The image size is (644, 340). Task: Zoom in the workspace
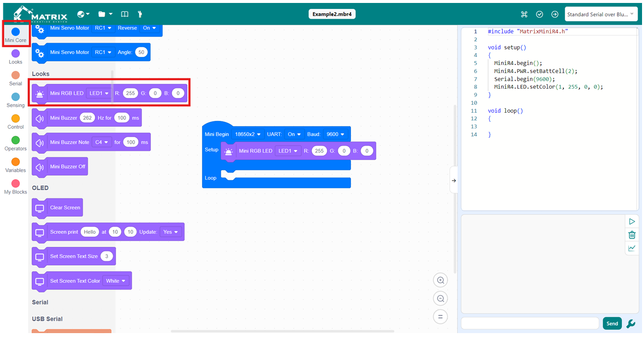[440, 280]
